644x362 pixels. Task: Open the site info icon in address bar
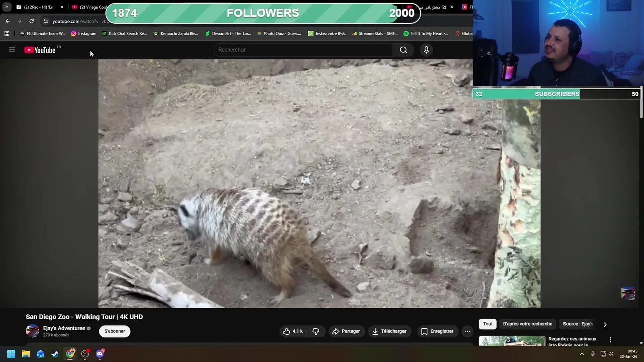click(x=46, y=21)
